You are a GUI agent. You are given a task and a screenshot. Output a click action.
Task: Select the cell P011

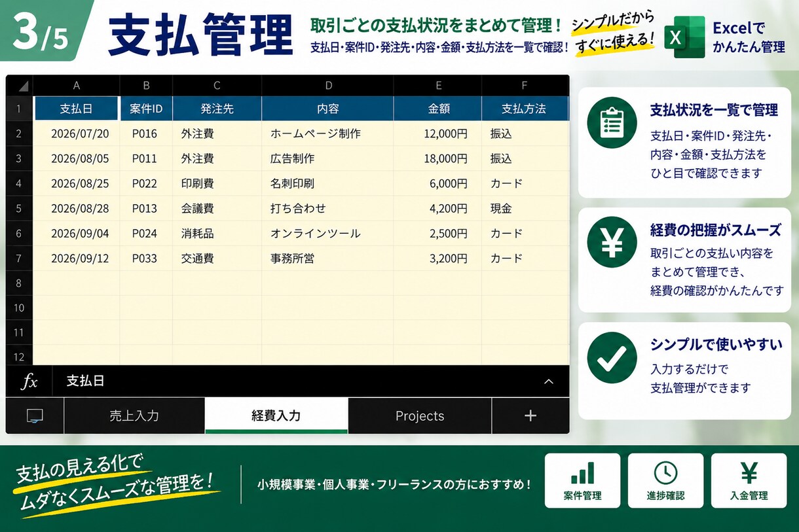point(146,158)
